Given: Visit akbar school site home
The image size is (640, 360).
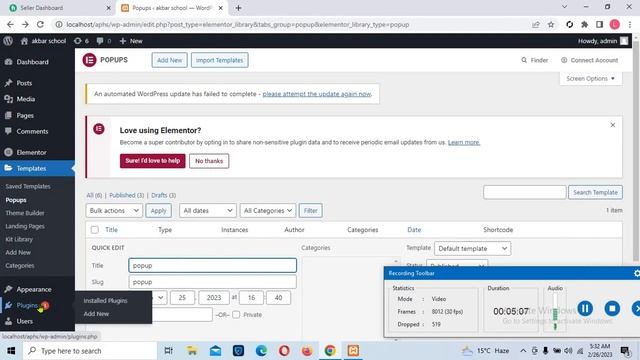Looking at the screenshot, I should click(x=43, y=41).
